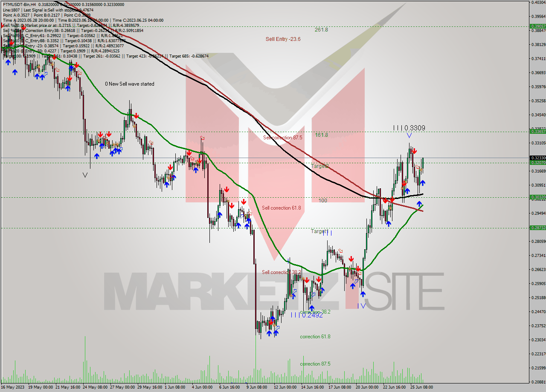
Task: Click the green 0.3905 price level tag
Action: (537, 26)
